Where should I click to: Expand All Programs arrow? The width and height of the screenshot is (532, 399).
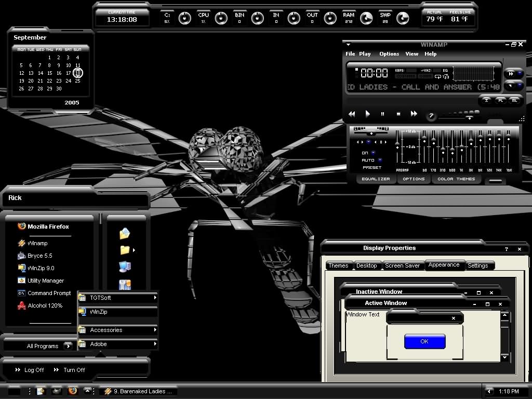pyautogui.click(x=68, y=345)
